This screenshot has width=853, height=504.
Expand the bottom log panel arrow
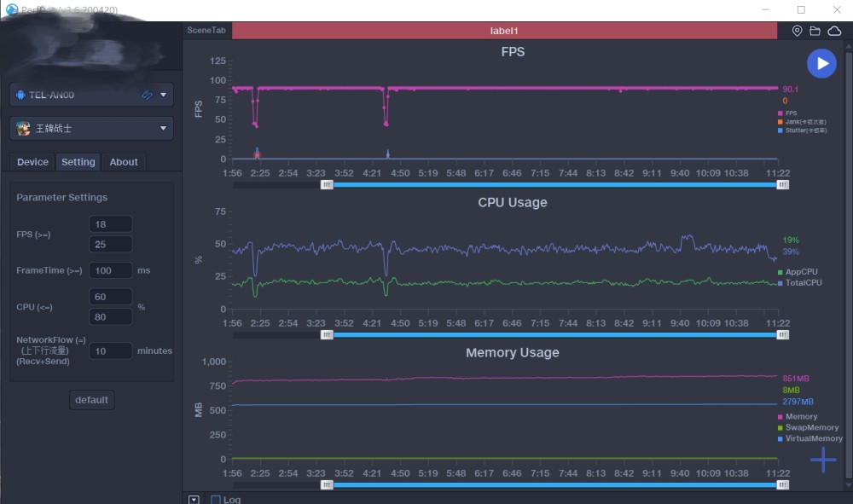194,499
